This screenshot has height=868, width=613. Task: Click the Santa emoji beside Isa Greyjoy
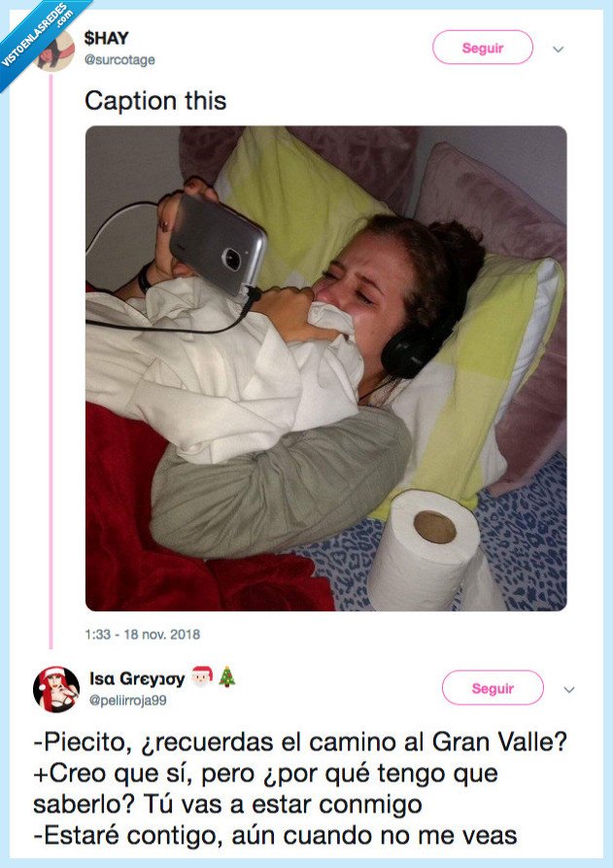pyautogui.click(x=202, y=677)
